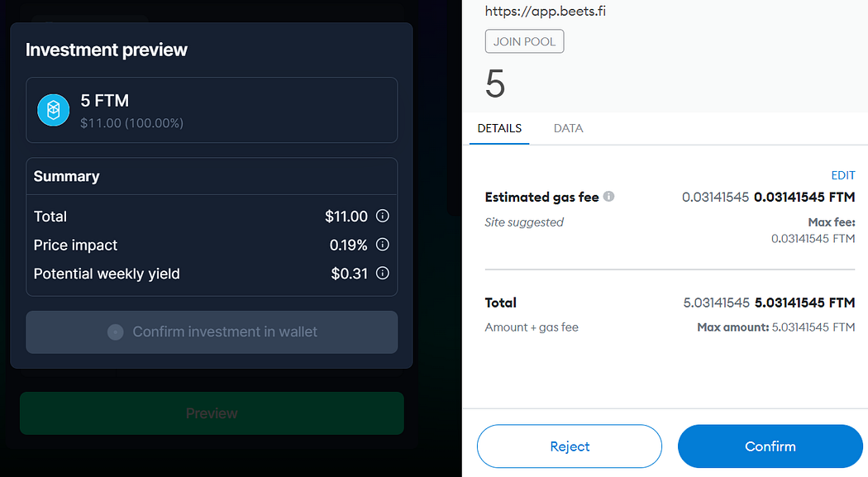
Task: Click the dimmed green Preview button
Action: (x=212, y=413)
